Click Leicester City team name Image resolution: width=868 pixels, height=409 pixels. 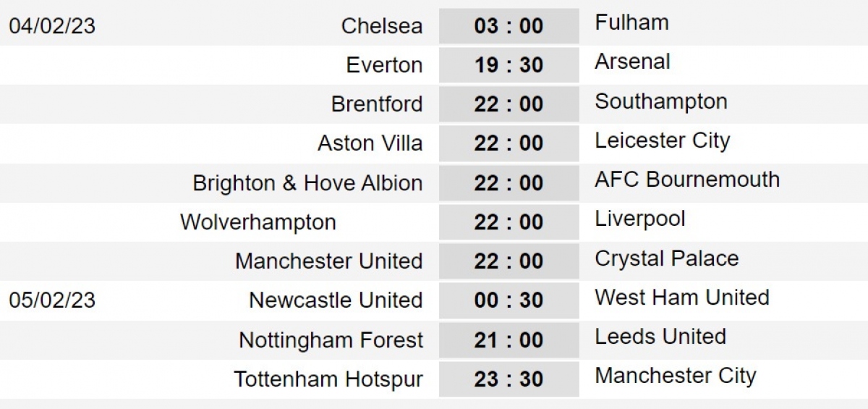[x=663, y=140]
